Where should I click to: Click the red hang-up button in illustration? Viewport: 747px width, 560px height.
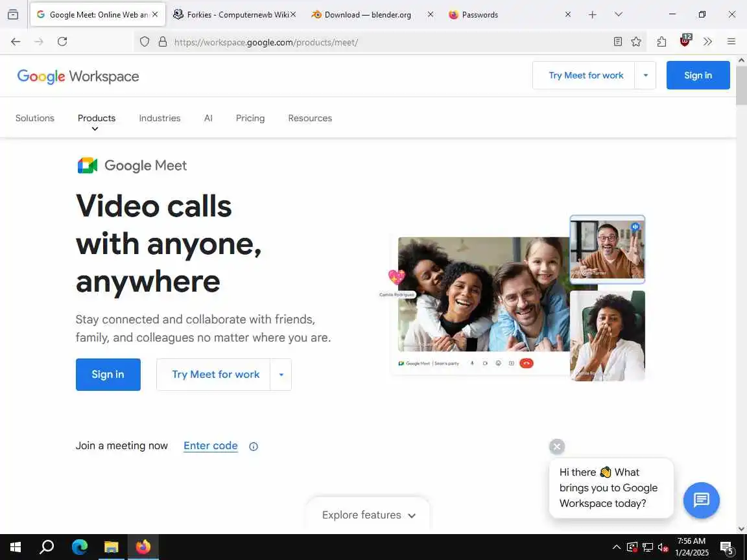coord(527,364)
